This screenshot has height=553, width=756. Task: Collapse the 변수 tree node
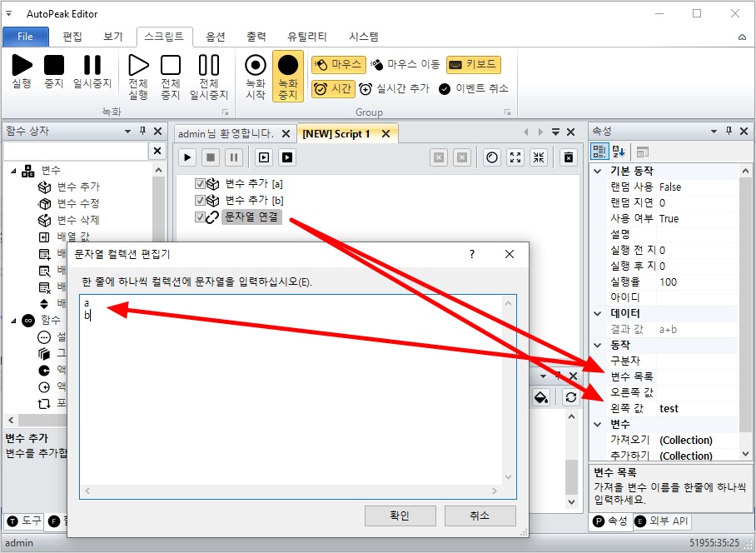(x=13, y=170)
